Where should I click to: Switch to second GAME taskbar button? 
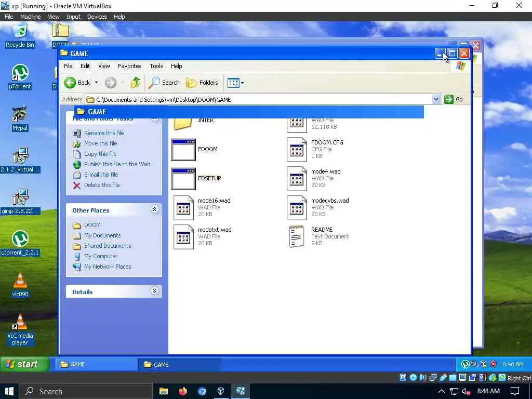(180, 364)
